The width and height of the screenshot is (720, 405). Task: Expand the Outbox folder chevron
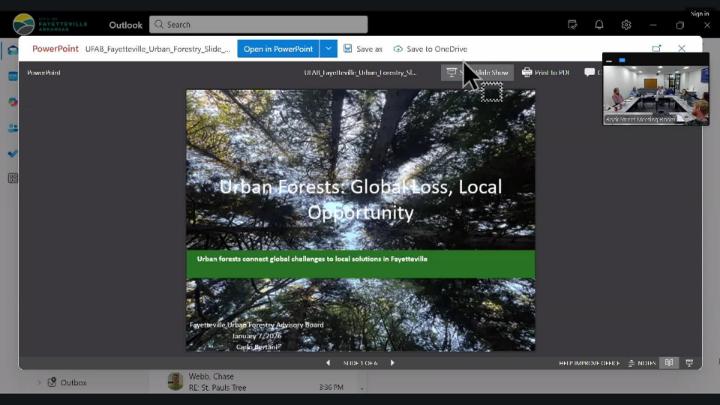40,382
